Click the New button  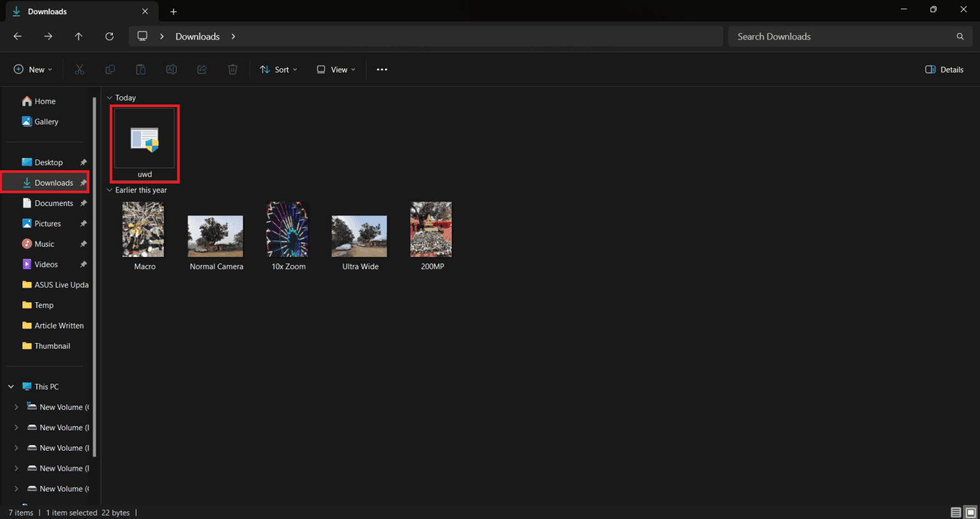[x=33, y=69]
